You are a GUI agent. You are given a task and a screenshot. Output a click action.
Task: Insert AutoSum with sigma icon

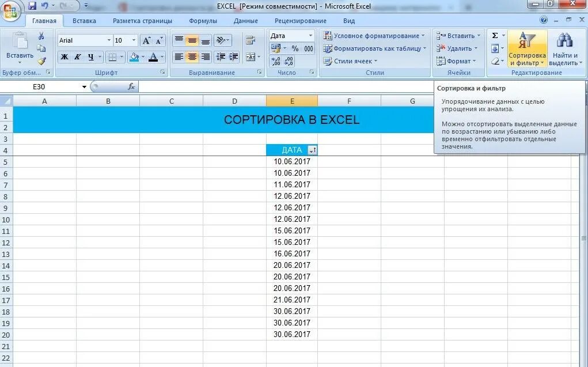pyautogui.click(x=495, y=36)
